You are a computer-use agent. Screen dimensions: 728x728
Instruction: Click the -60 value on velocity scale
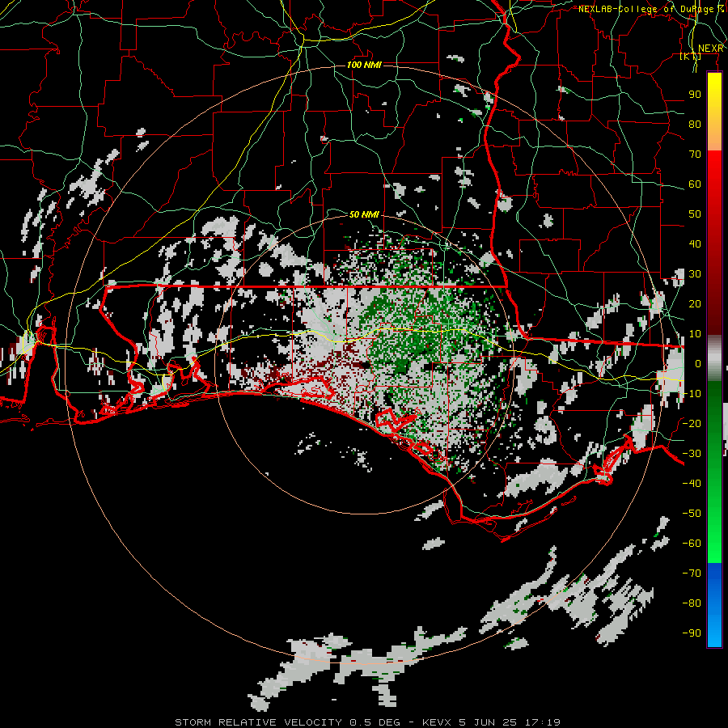692,544
